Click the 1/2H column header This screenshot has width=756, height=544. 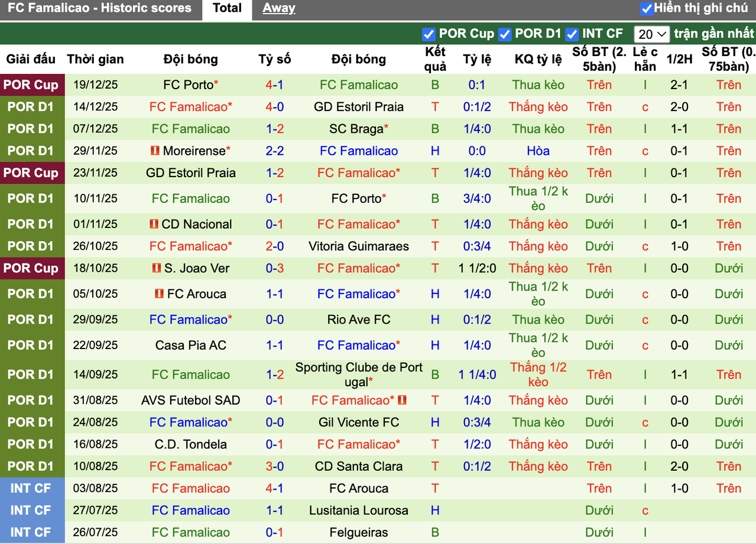tap(680, 59)
